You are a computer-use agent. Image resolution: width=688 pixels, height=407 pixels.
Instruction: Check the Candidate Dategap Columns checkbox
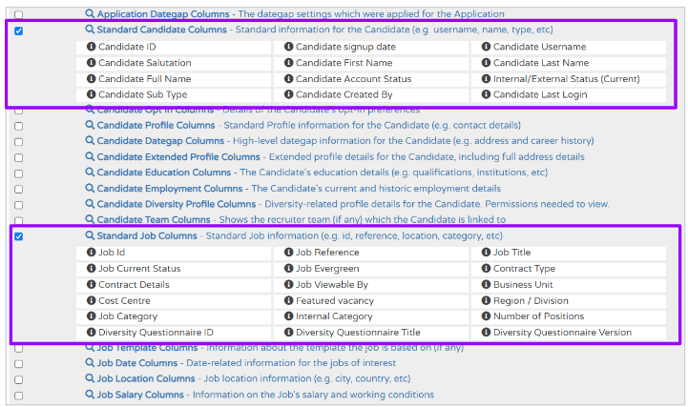(18, 142)
